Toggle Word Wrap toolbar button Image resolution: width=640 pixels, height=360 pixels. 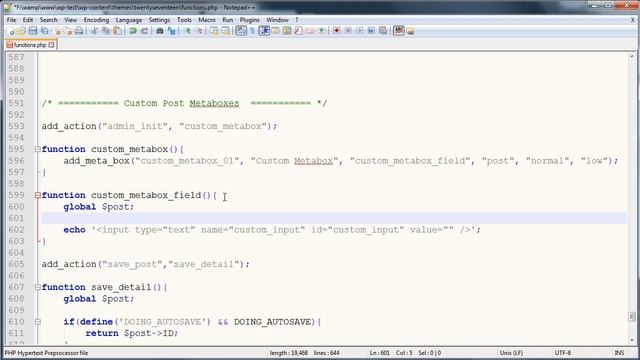[241, 31]
